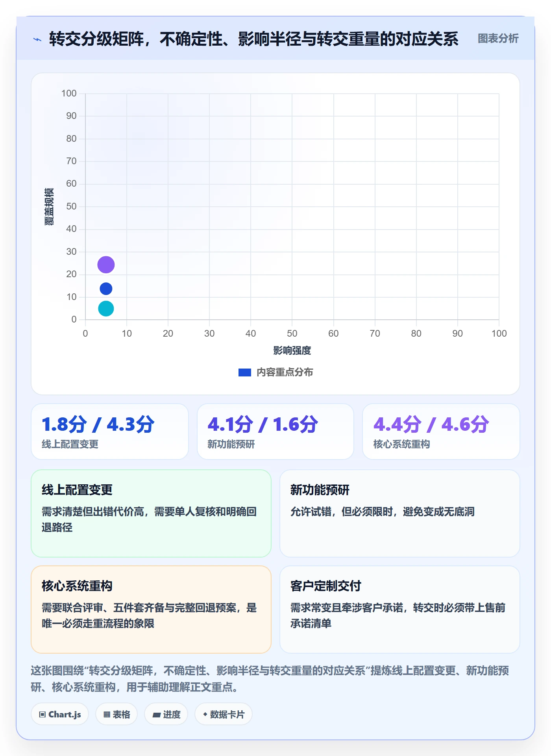Open the orange 核心系统重构 description card
Screen dimensions: 551x756
tap(151, 609)
